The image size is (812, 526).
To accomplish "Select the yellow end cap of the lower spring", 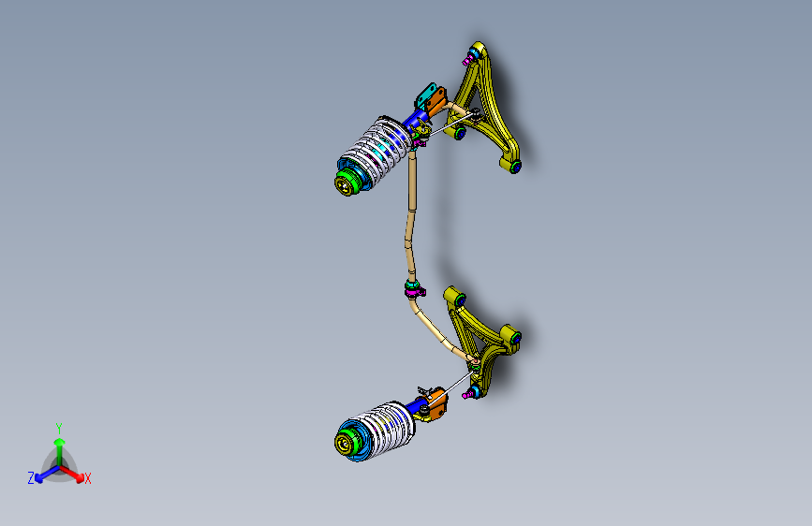I will [343, 444].
